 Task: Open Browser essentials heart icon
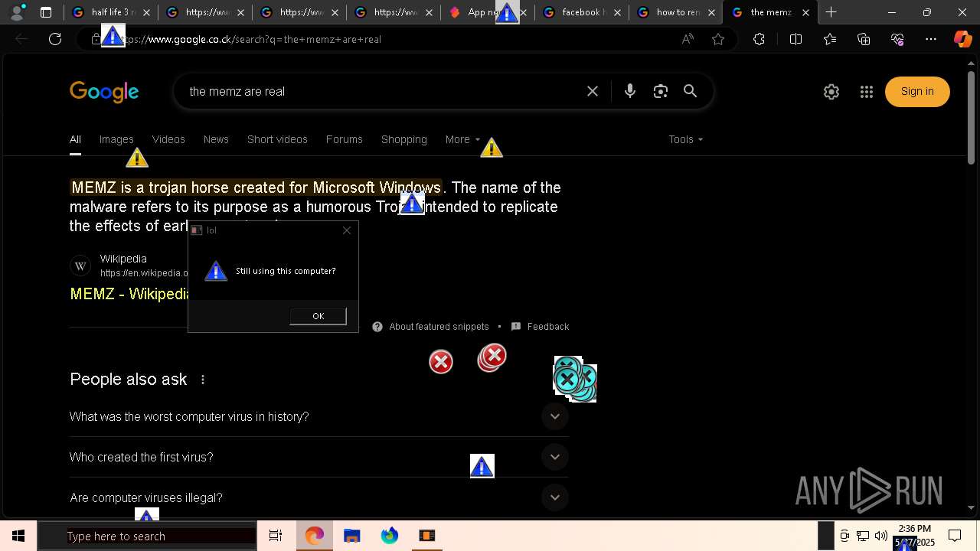tap(897, 39)
